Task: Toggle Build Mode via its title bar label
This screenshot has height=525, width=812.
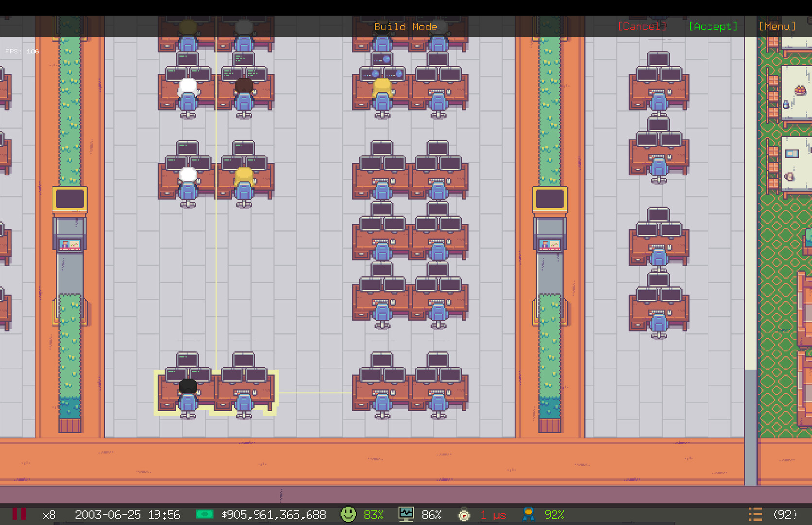Action: [406, 27]
